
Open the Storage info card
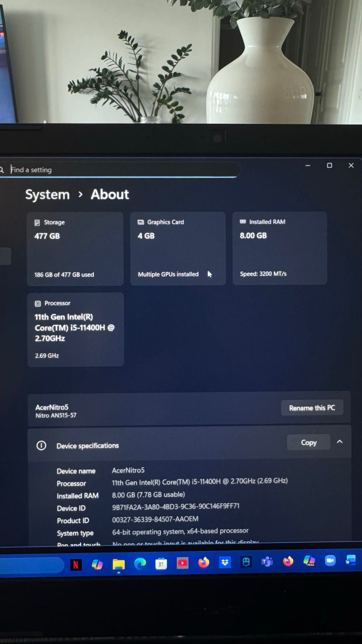coord(75,249)
